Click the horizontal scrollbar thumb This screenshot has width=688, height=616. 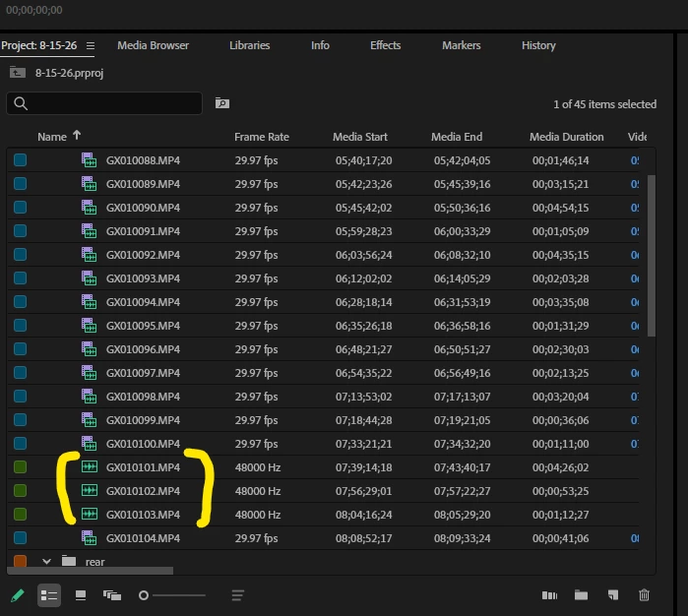point(91,571)
